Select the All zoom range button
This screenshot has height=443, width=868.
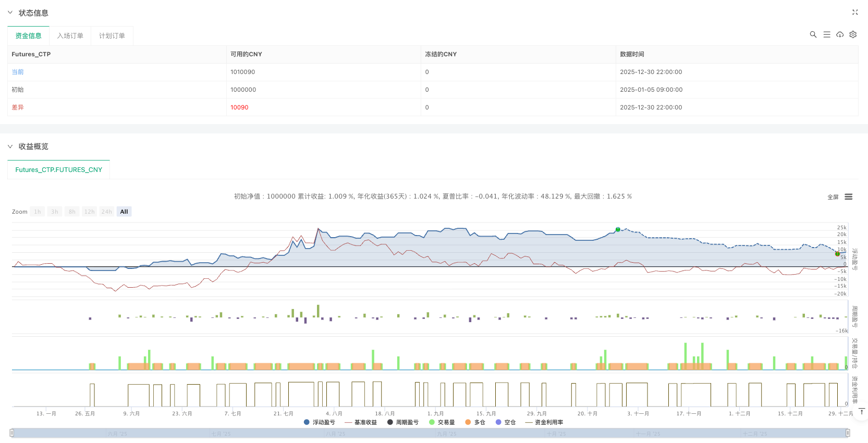coord(124,212)
